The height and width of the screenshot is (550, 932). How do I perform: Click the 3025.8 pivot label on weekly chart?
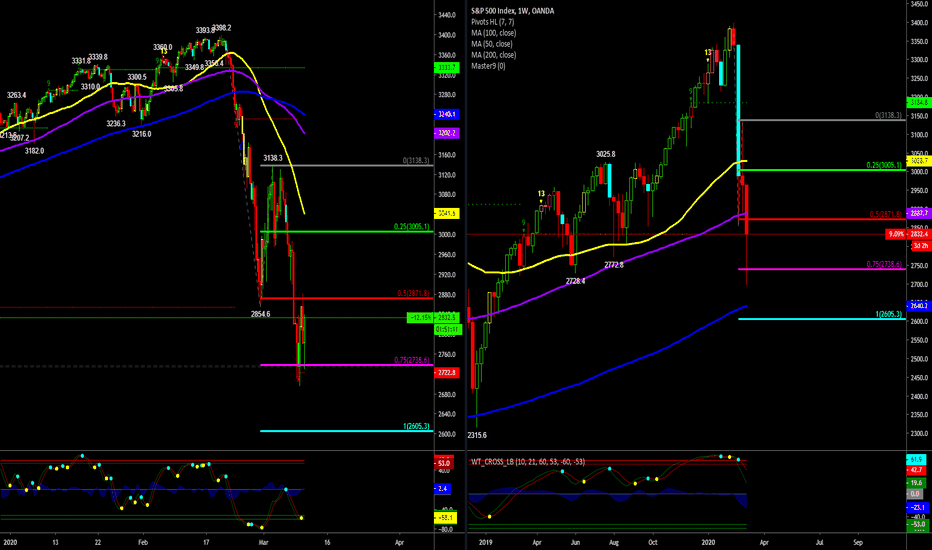click(606, 154)
